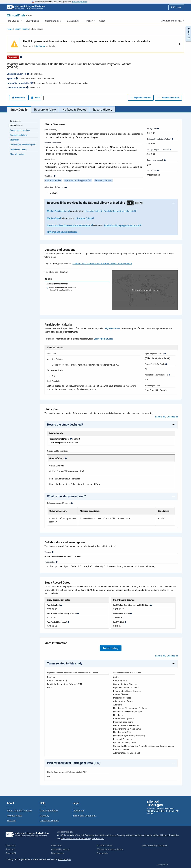Collapse the 'How is the study designed?' section
Viewport: 191px width, 868px height.
click(x=173, y=425)
